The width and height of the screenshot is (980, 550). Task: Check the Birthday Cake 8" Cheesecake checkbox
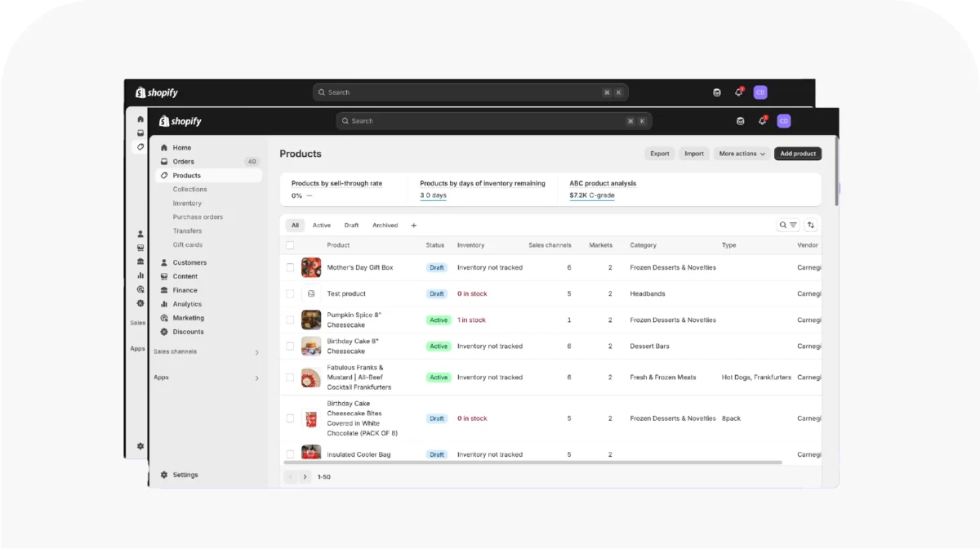(x=290, y=346)
